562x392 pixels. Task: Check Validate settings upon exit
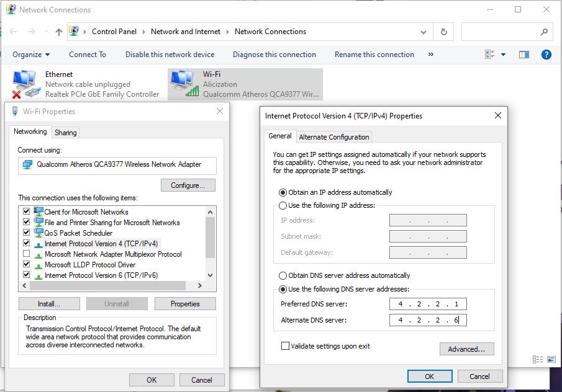pos(285,346)
